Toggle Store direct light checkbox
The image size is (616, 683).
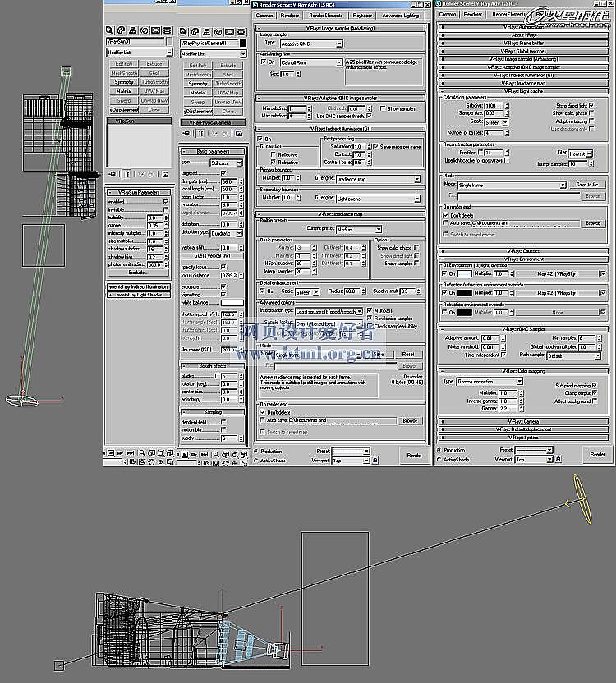[x=591, y=105]
